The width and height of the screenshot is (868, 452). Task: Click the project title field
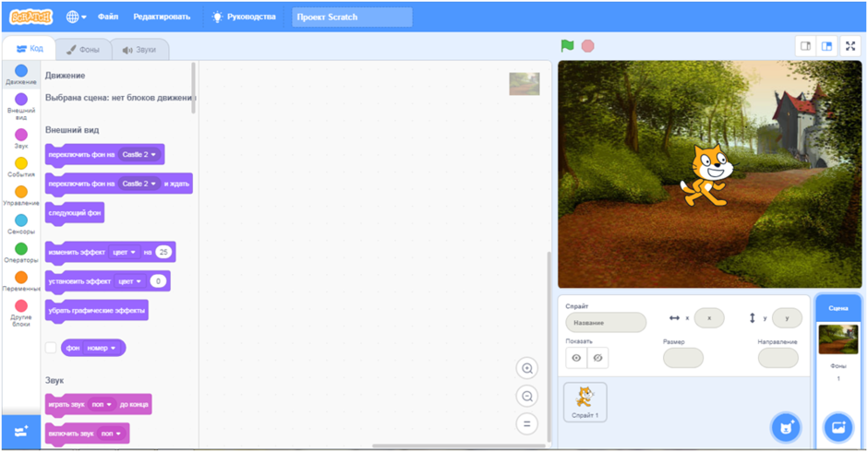(352, 18)
